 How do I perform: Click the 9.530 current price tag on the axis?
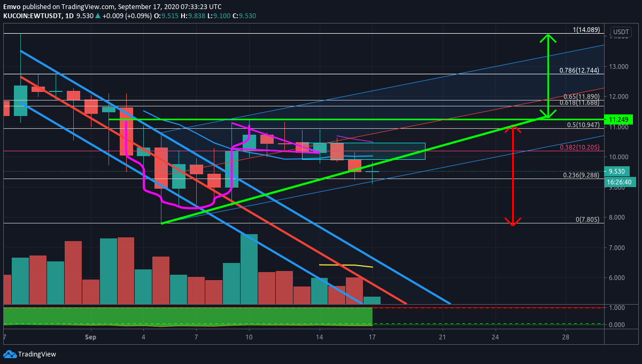click(617, 172)
